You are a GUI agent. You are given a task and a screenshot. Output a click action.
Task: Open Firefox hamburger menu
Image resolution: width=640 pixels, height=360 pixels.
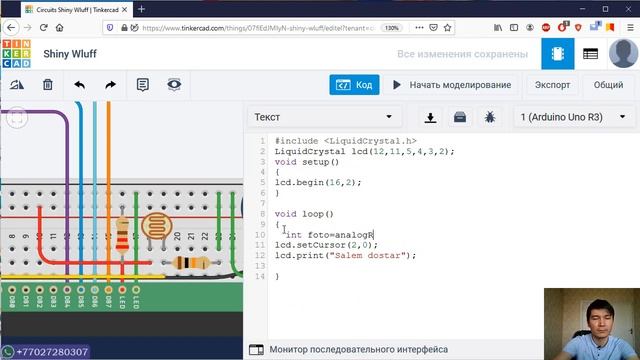[630, 28]
